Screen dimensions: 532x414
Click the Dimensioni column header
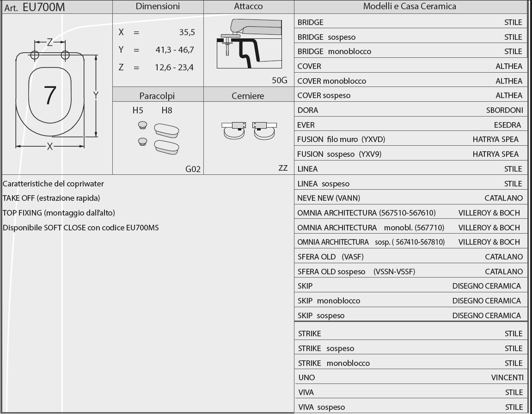[x=158, y=6]
